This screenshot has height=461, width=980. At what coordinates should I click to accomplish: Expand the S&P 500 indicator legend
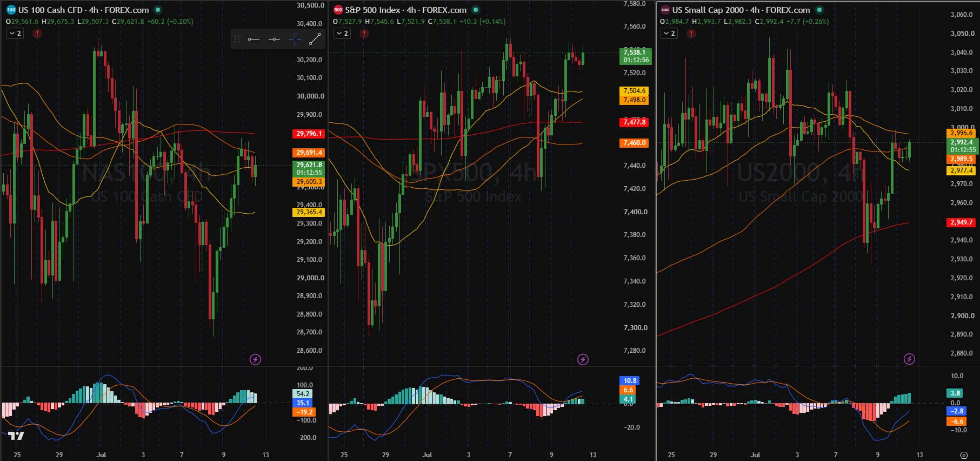tap(342, 34)
